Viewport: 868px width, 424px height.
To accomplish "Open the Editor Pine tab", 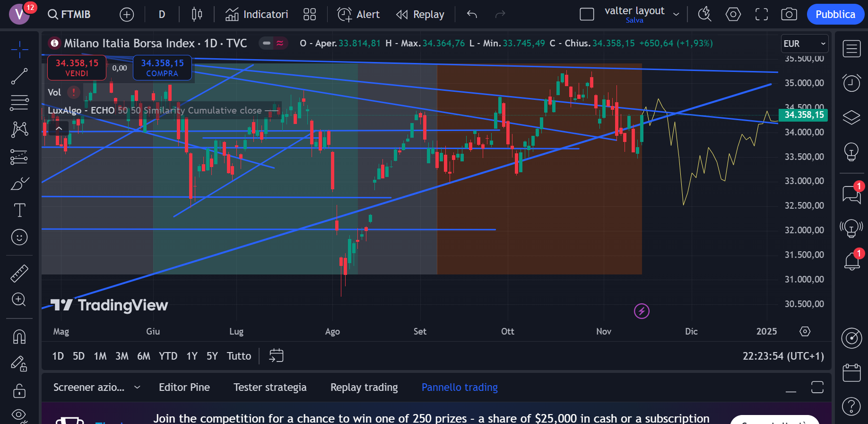I will 184,387.
